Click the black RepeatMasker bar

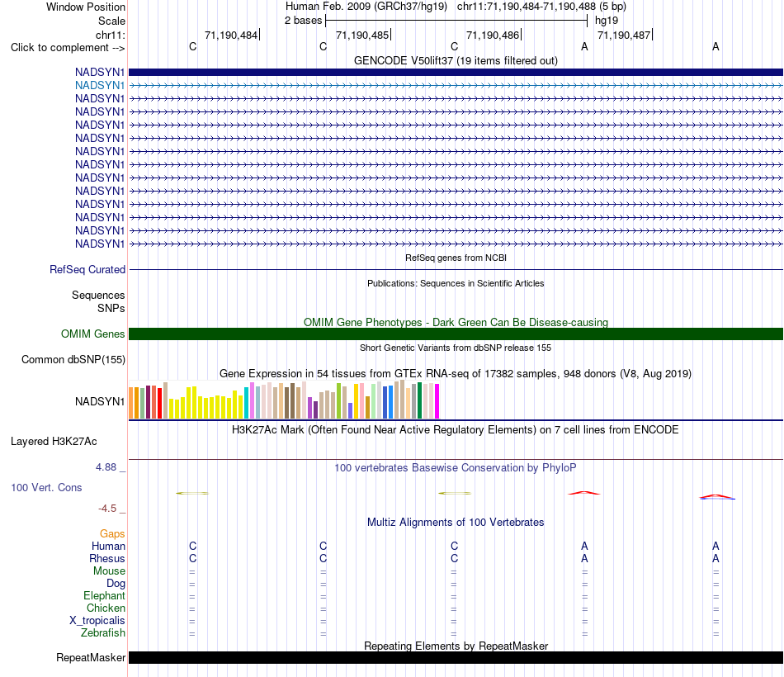point(456,657)
